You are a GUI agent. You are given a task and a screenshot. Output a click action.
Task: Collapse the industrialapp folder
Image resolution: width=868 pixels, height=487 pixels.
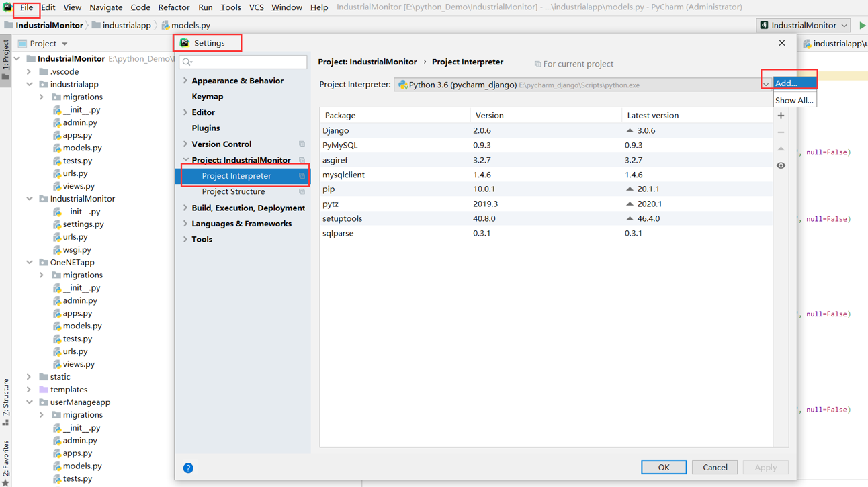(x=29, y=84)
